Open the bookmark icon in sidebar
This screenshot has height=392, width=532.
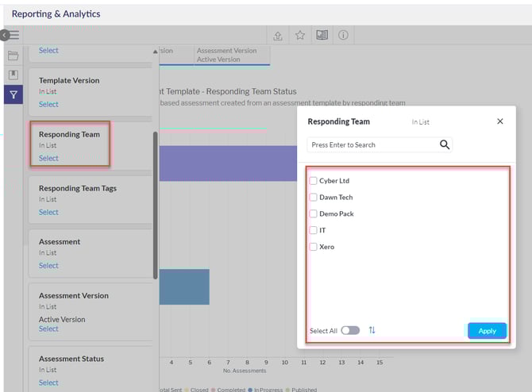(13, 75)
